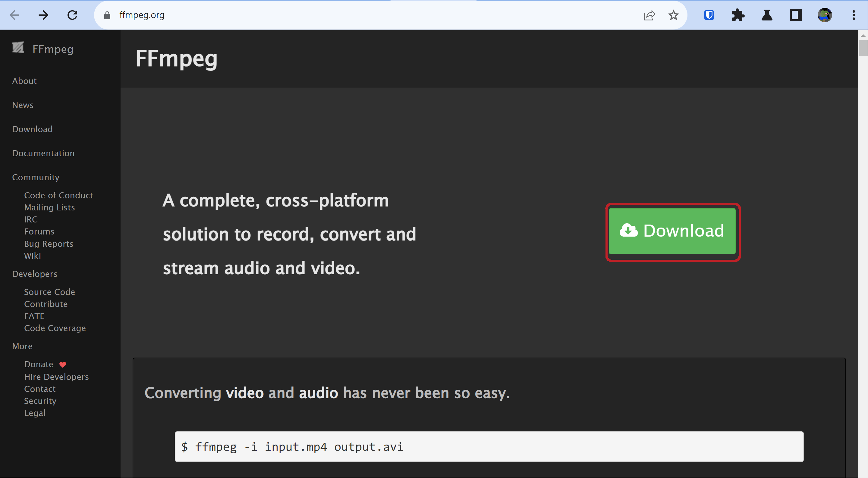This screenshot has height=478, width=868.
Task: Click the browser back arrow
Action: 14,15
